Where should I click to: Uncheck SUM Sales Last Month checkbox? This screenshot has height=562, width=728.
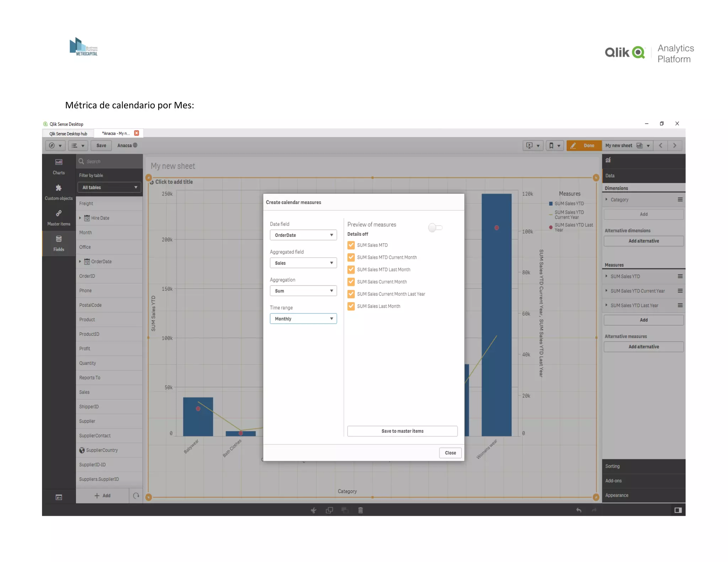351,306
